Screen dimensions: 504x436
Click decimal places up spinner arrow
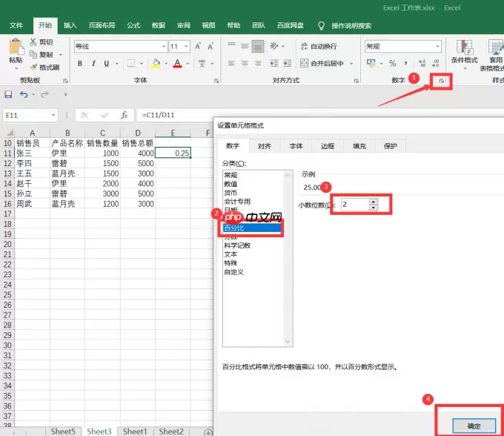373,202
